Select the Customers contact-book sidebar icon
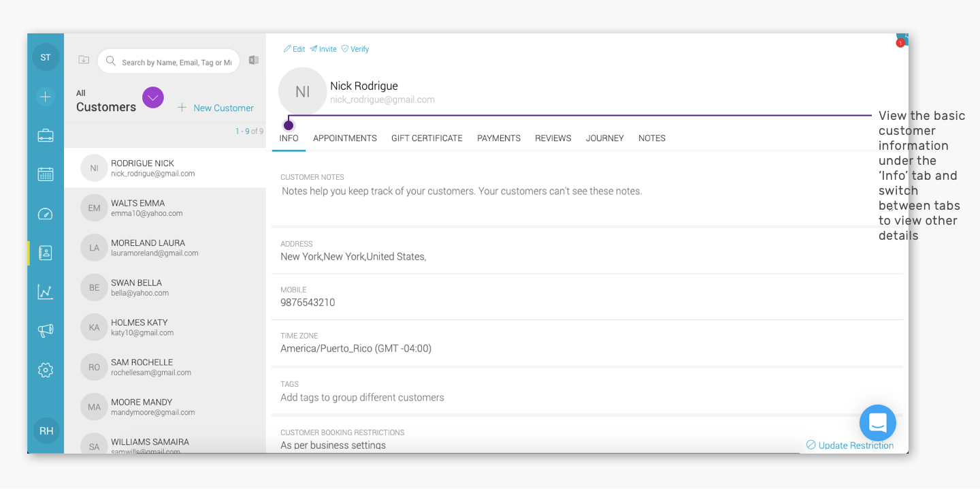 pos(46,253)
